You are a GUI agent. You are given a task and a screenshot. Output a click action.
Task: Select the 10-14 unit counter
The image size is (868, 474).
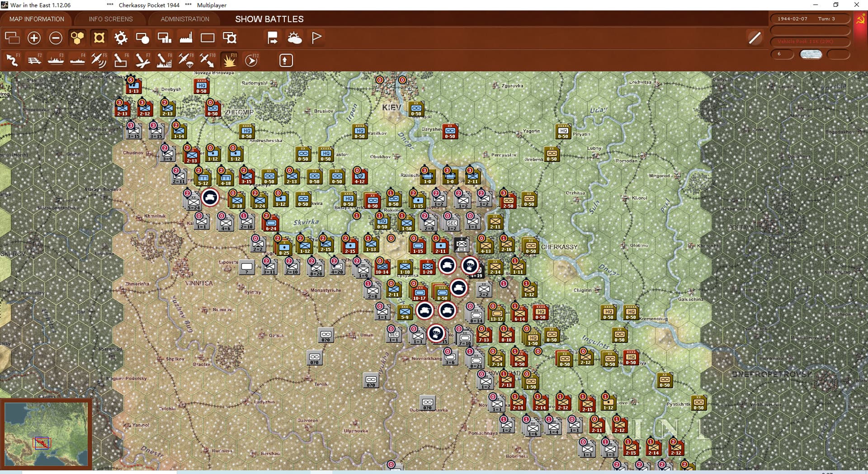pos(382,267)
